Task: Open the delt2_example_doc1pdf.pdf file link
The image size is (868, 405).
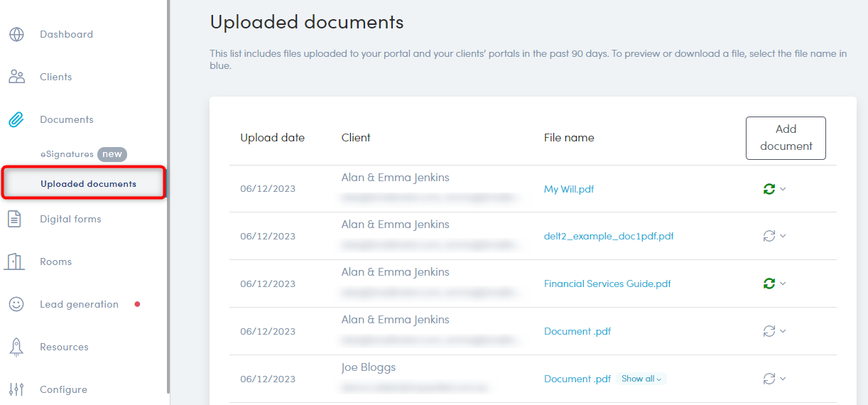Action: click(609, 236)
